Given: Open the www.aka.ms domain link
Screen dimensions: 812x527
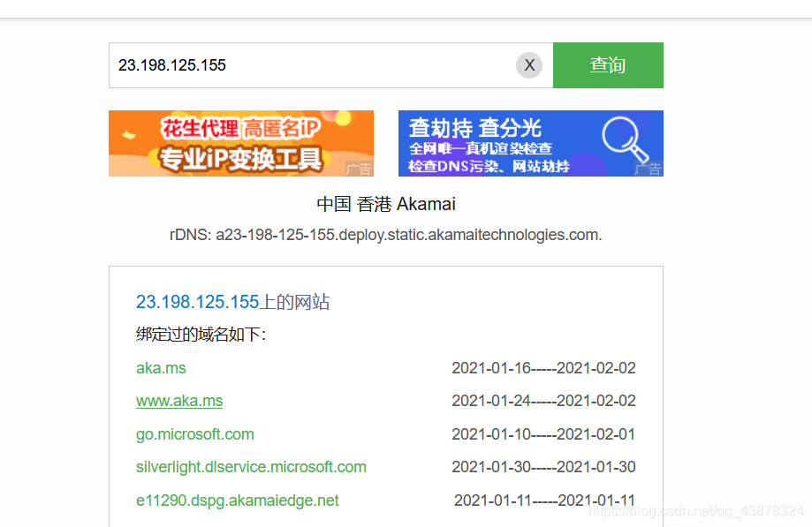Looking at the screenshot, I should [x=179, y=401].
